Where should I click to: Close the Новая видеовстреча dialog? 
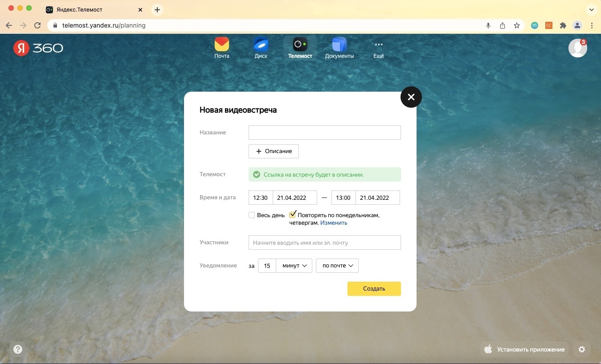click(x=411, y=97)
